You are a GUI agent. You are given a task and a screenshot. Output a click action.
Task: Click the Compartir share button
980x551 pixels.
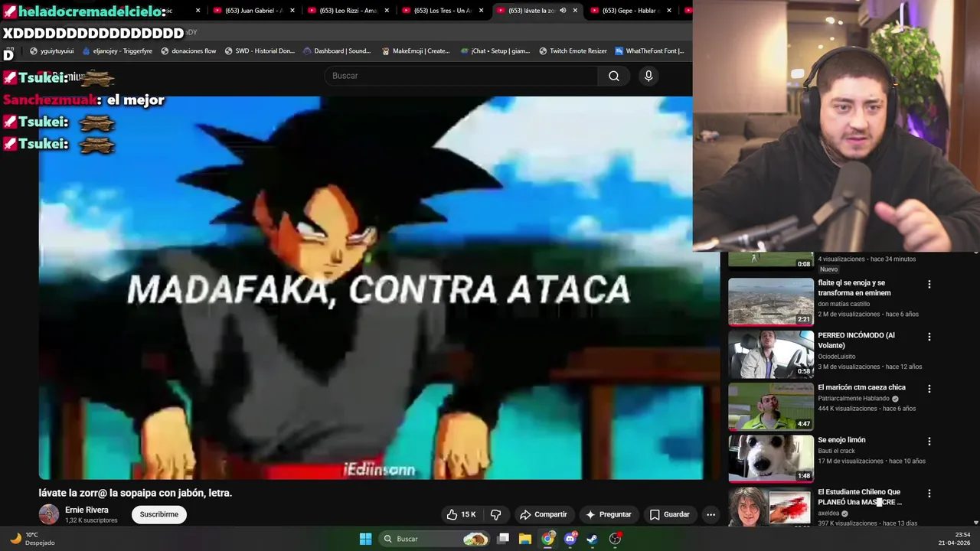pos(543,514)
